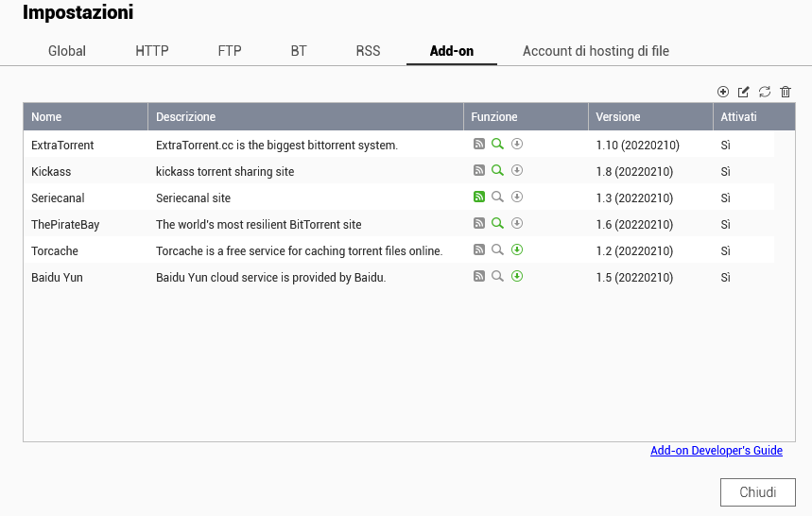This screenshot has height=516, width=812.
Task: Open the HTTP settings tab
Action: coord(152,51)
